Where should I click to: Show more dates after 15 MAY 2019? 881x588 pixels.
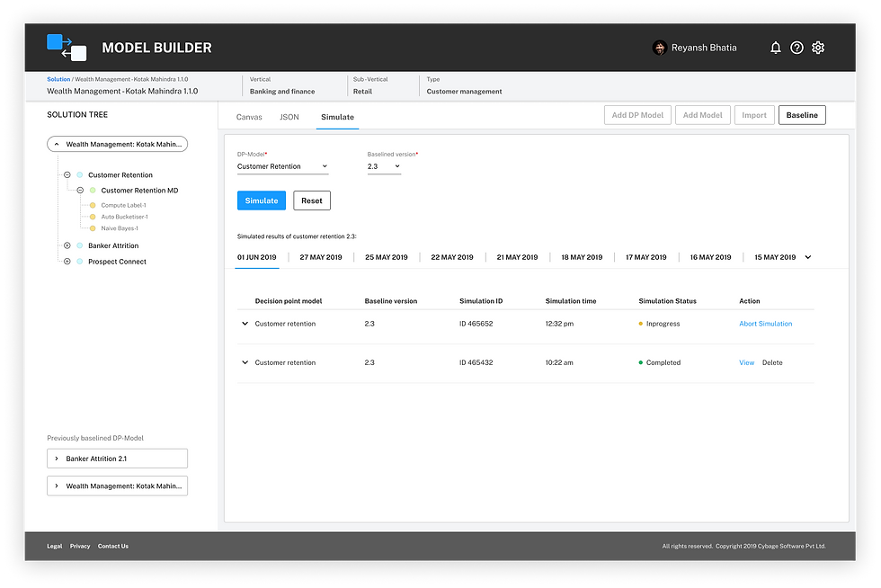click(x=808, y=257)
